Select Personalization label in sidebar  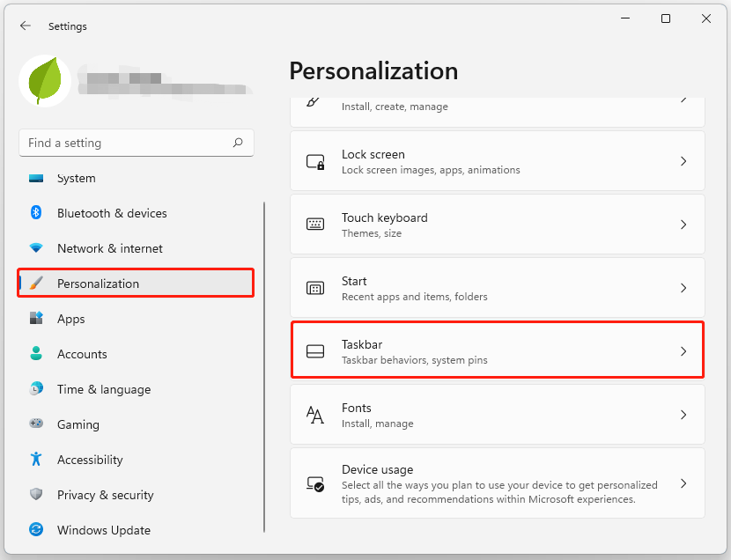(98, 284)
